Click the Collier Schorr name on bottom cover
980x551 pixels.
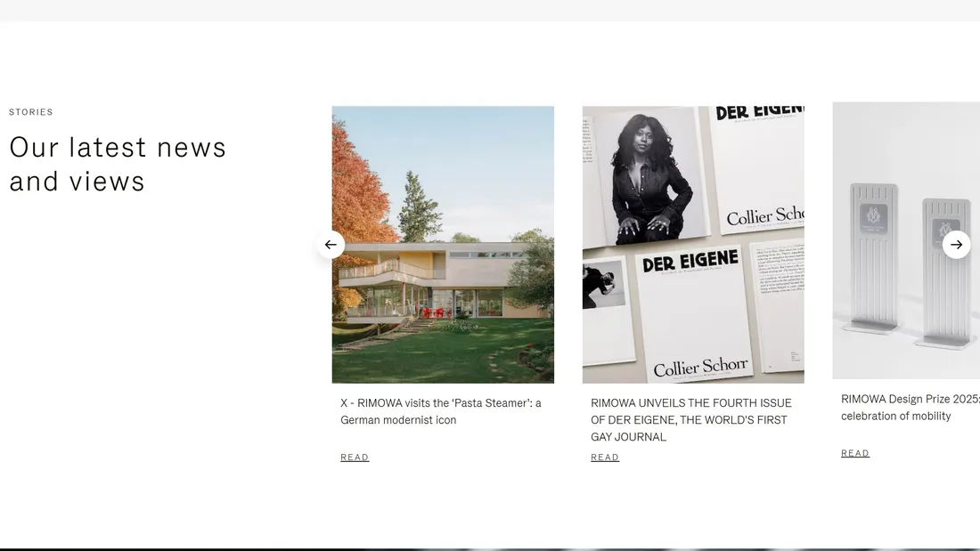pos(700,367)
